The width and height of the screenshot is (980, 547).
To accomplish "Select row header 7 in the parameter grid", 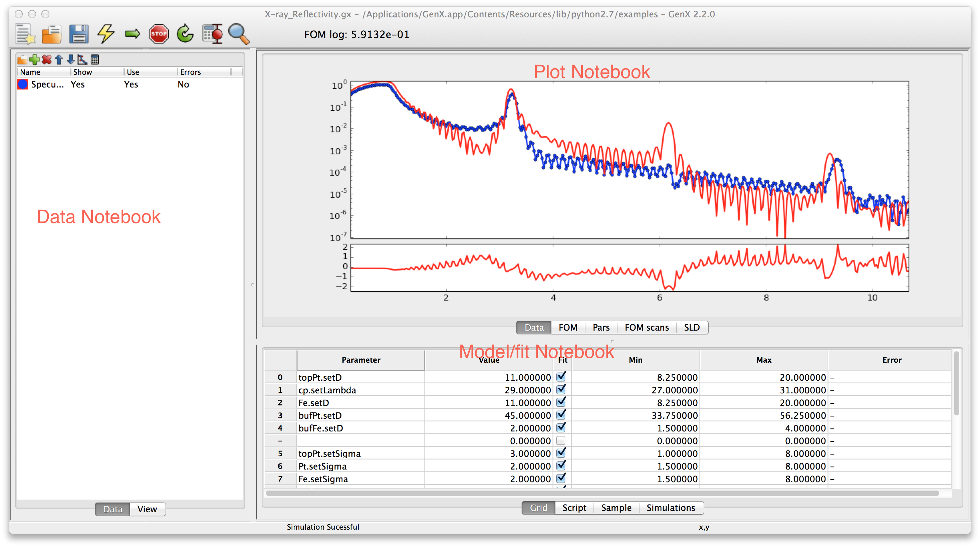I will (x=280, y=479).
